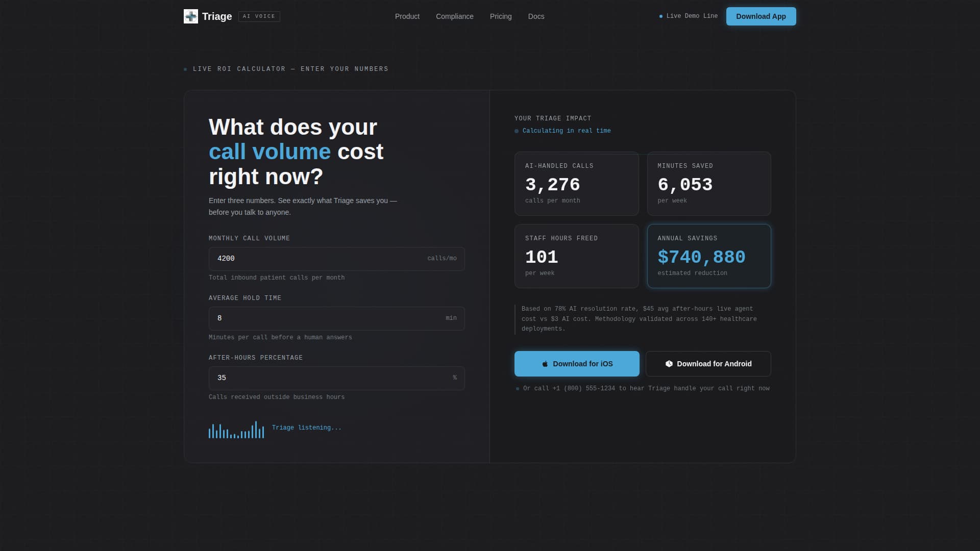Click the 6,053 minutes value
This screenshot has height=551, width=980.
(685, 185)
